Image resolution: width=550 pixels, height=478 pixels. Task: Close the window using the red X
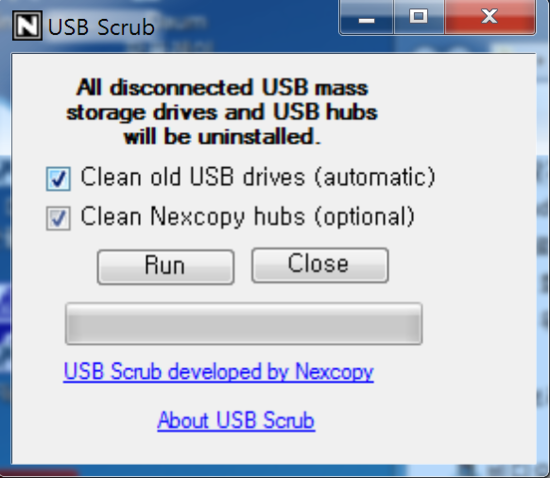click(x=490, y=17)
